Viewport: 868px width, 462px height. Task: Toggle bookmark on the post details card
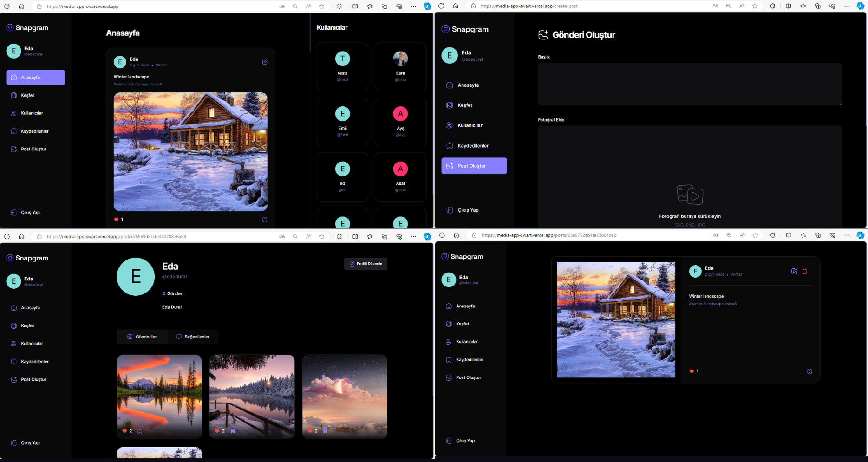(x=809, y=371)
